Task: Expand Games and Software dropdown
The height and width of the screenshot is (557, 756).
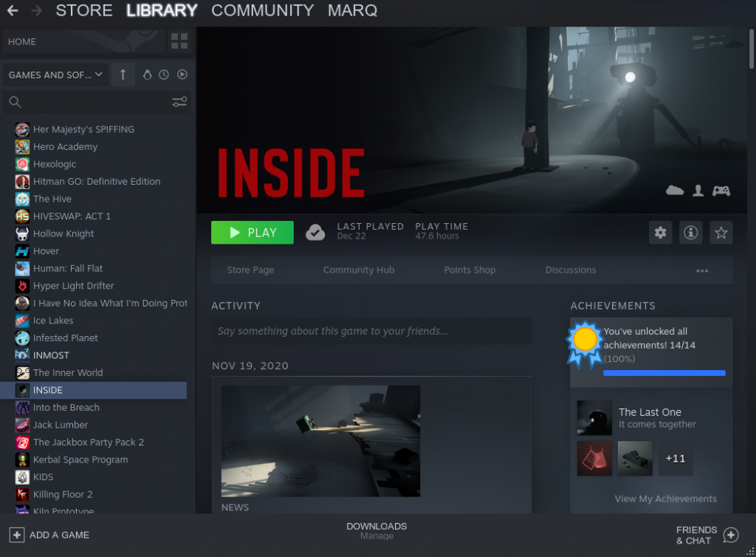Action: click(55, 75)
